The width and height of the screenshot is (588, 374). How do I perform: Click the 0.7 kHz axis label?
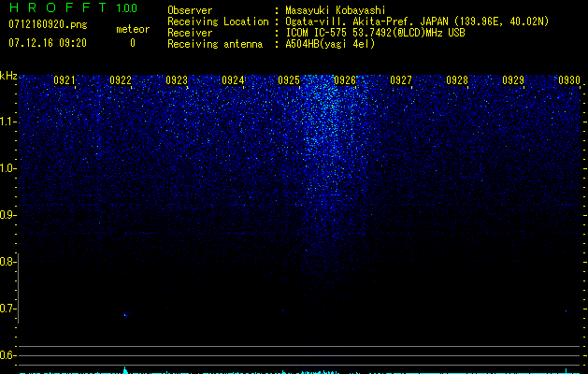pyautogui.click(x=7, y=309)
